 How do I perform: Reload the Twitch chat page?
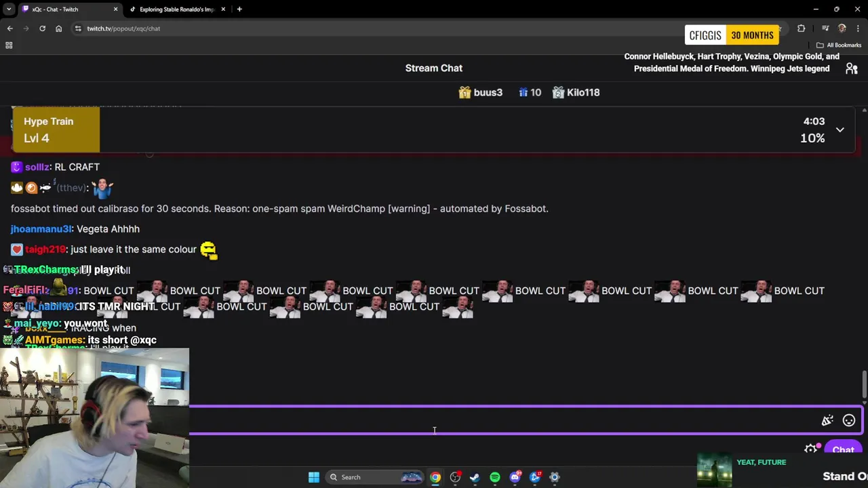coord(42,28)
